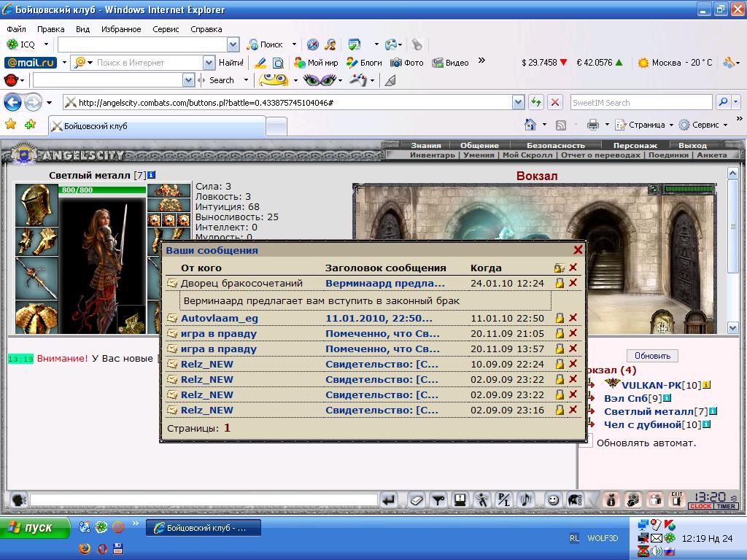The image size is (747, 560).
Task: Click the running figure icon in chat toolbar
Action: point(481,500)
